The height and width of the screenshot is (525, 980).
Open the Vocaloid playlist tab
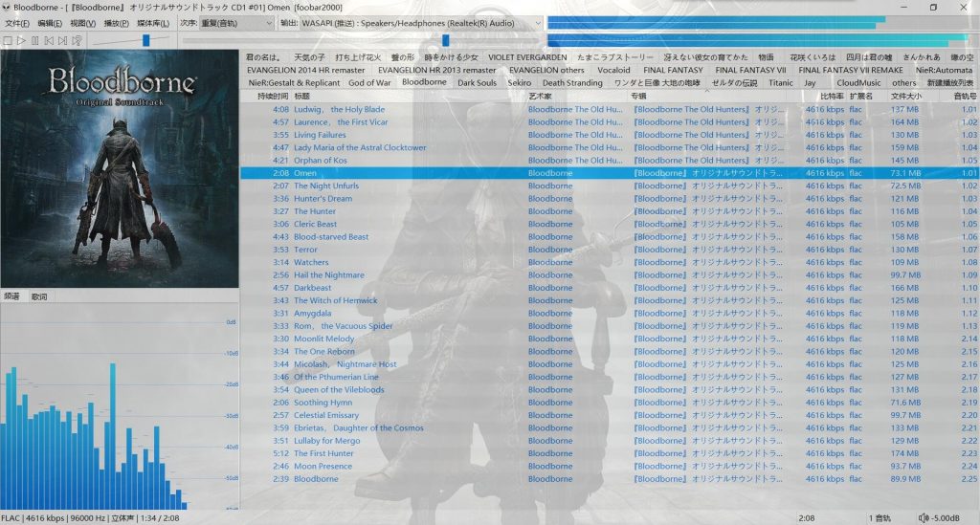613,70
